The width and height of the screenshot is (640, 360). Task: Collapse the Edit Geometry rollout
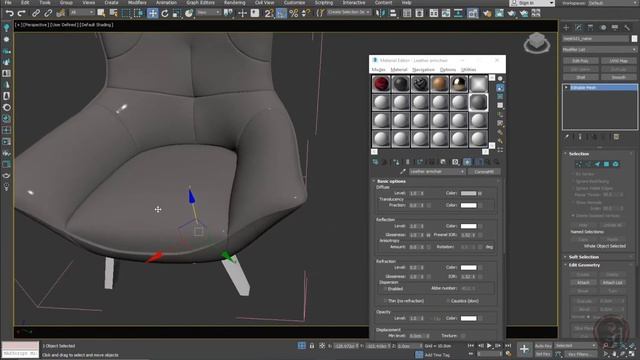tap(584, 265)
